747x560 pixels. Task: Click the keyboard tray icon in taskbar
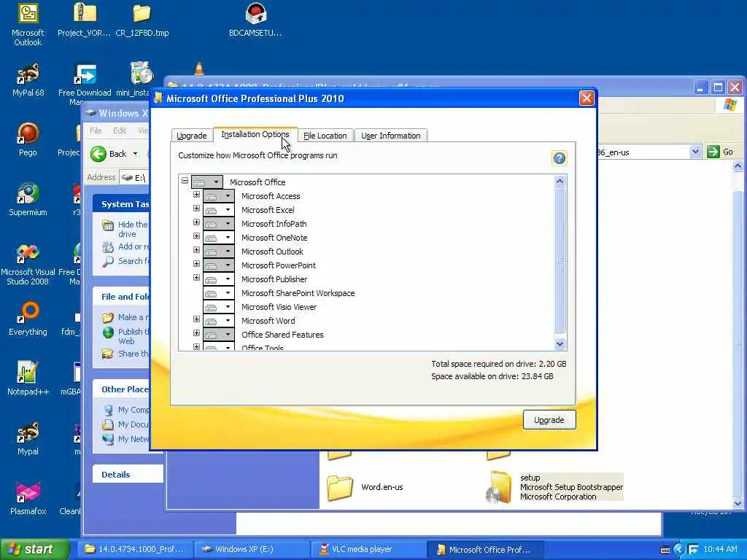pos(665,550)
